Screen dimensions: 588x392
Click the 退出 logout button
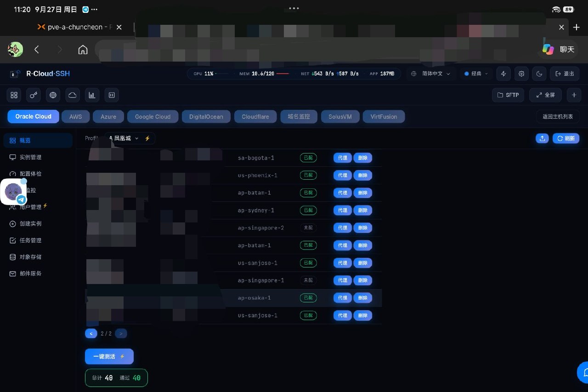tap(565, 74)
